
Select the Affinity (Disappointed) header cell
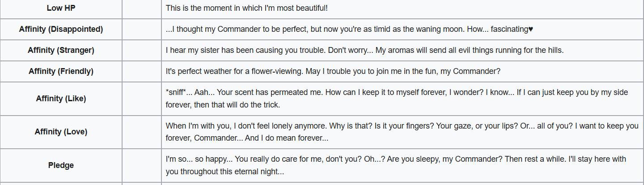pyautogui.click(x=61, y=29)
